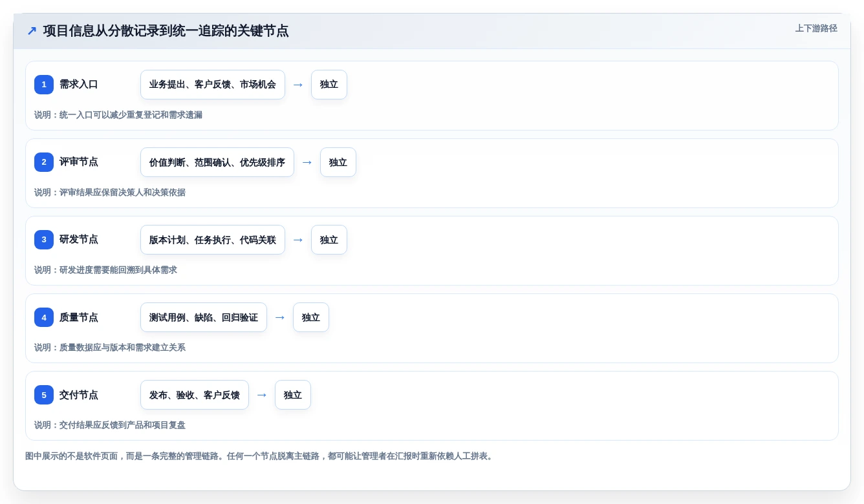
Task: Click the arrow in the 交付节点 row
Action: (262, 395)
